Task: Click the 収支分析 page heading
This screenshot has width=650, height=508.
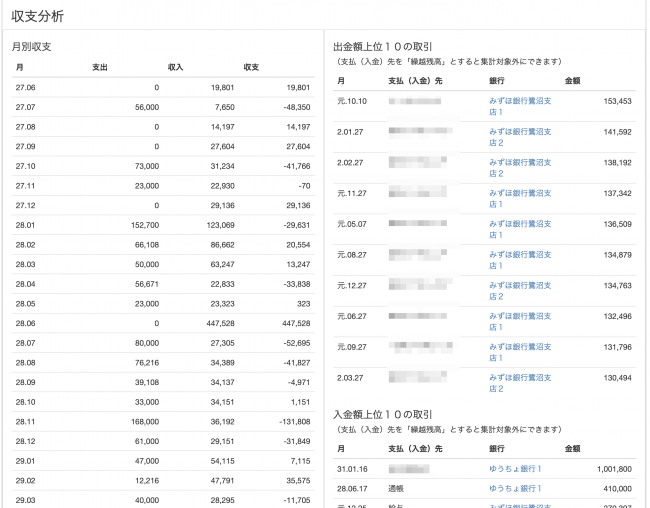Action: tap(40, 15)
